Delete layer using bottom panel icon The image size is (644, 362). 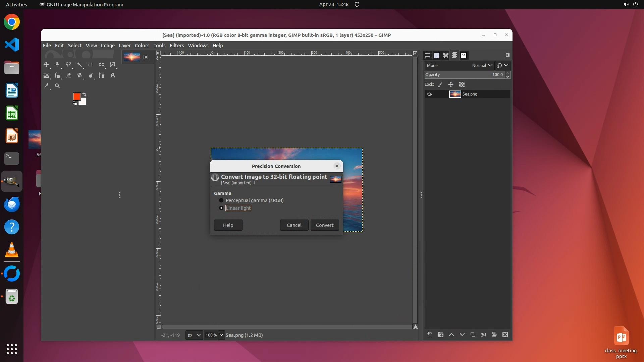505,335
